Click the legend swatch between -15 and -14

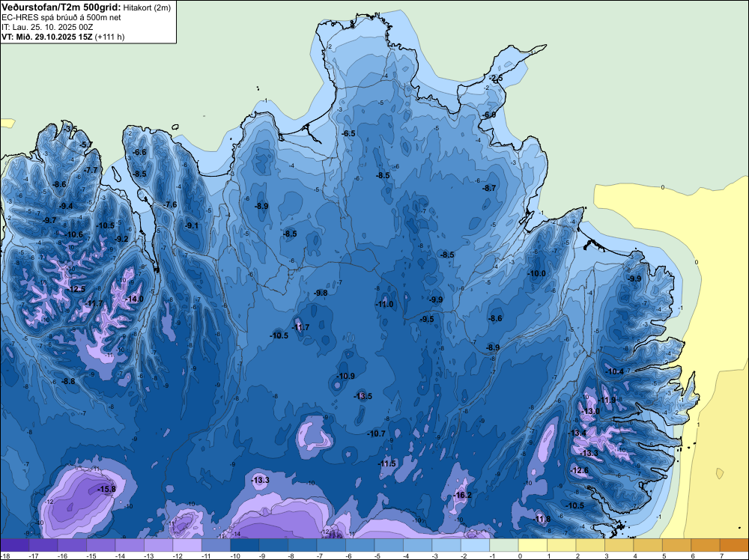(101, 545)
